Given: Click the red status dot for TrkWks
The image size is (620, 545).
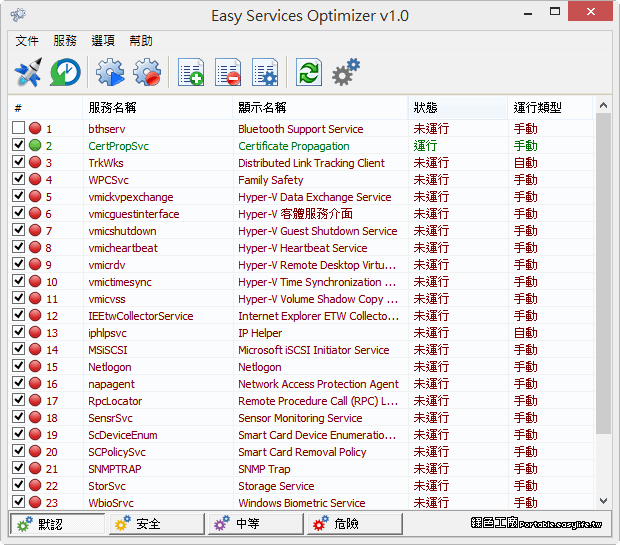Looking at the screenshot, I should click(35, 162).
